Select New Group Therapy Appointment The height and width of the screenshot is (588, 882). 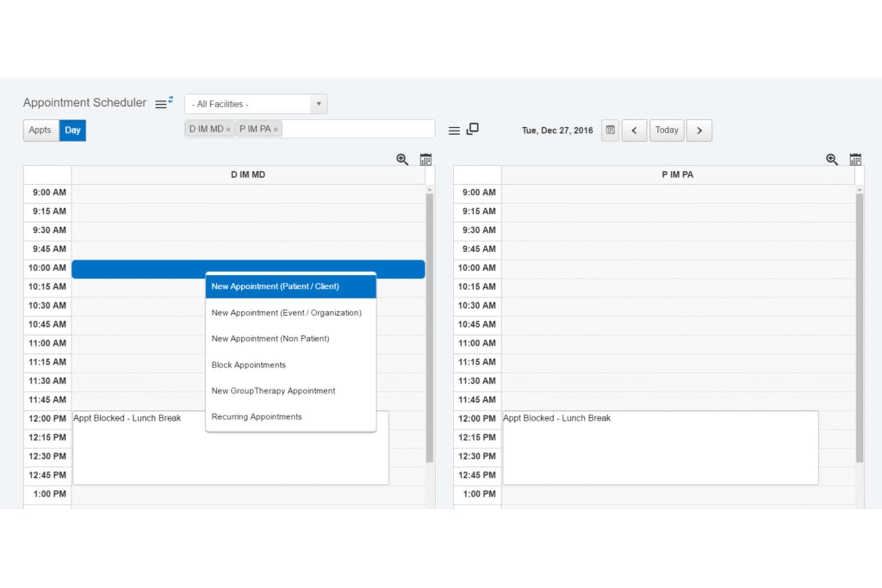pos(291,391)
